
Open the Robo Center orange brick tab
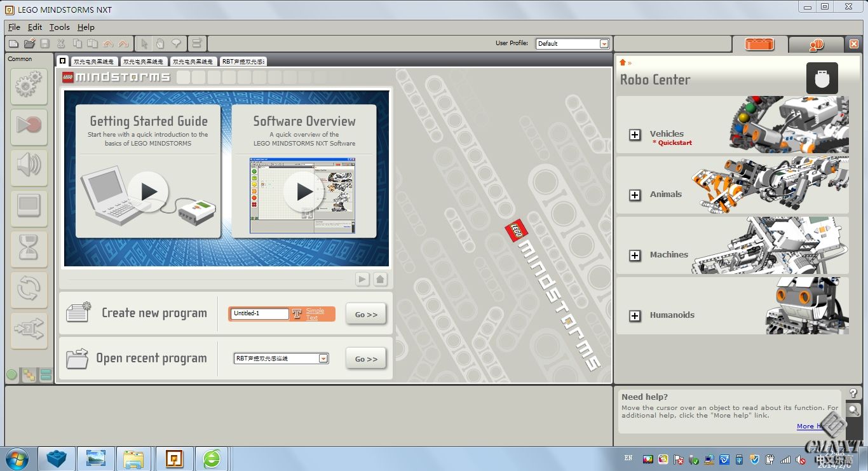[x=760, y=44]
